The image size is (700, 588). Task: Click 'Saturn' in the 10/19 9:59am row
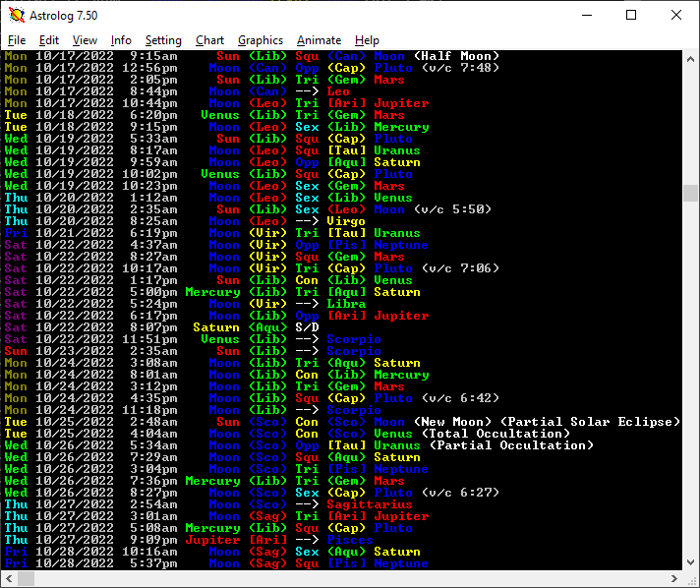tap(397, 162)
